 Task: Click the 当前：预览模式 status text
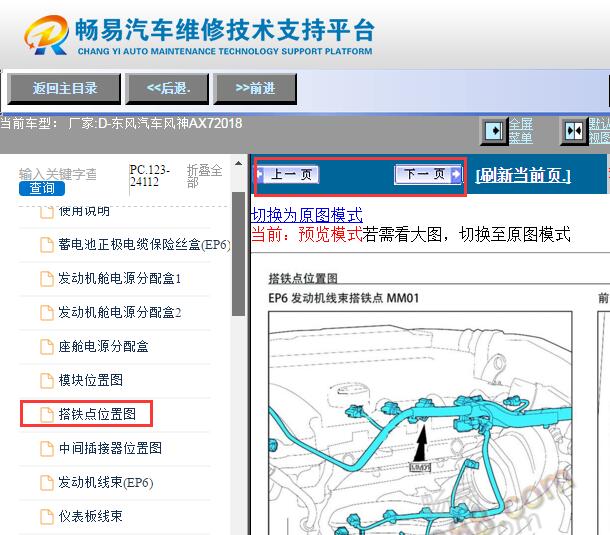(x=307, y=235)
